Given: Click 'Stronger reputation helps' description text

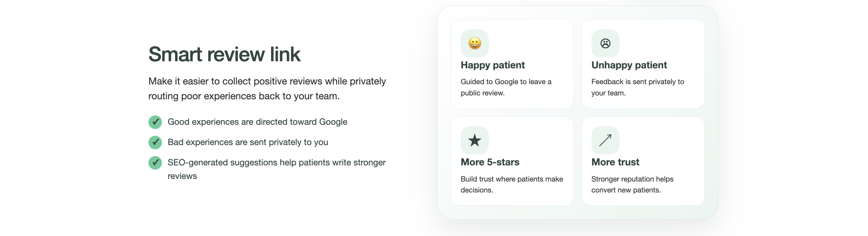Looking at the screenshot, I should click(632, 184).
